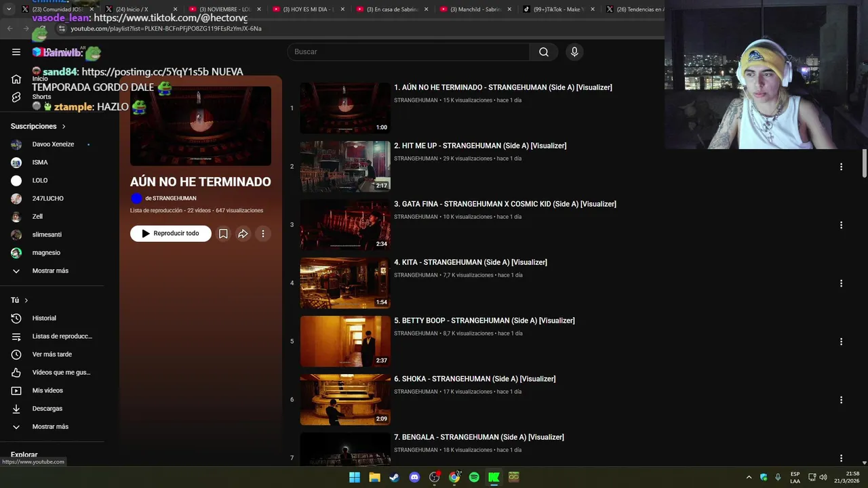Open the volume control in system tray
868x488 pixels.
823,477
